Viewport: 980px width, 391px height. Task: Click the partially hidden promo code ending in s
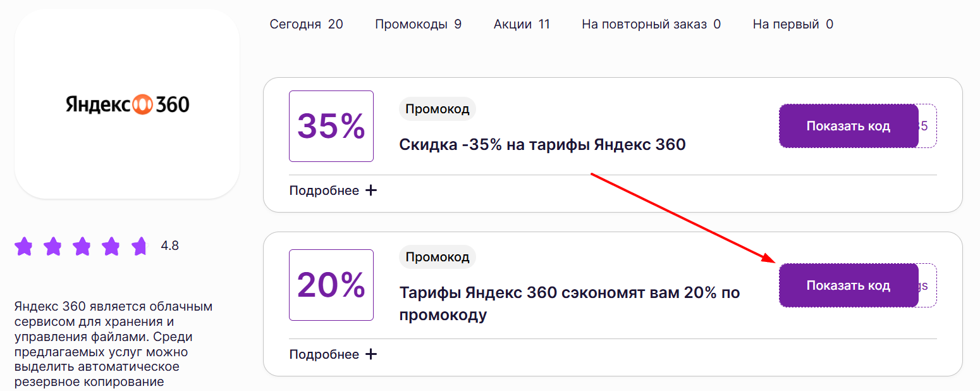(925, 285)
